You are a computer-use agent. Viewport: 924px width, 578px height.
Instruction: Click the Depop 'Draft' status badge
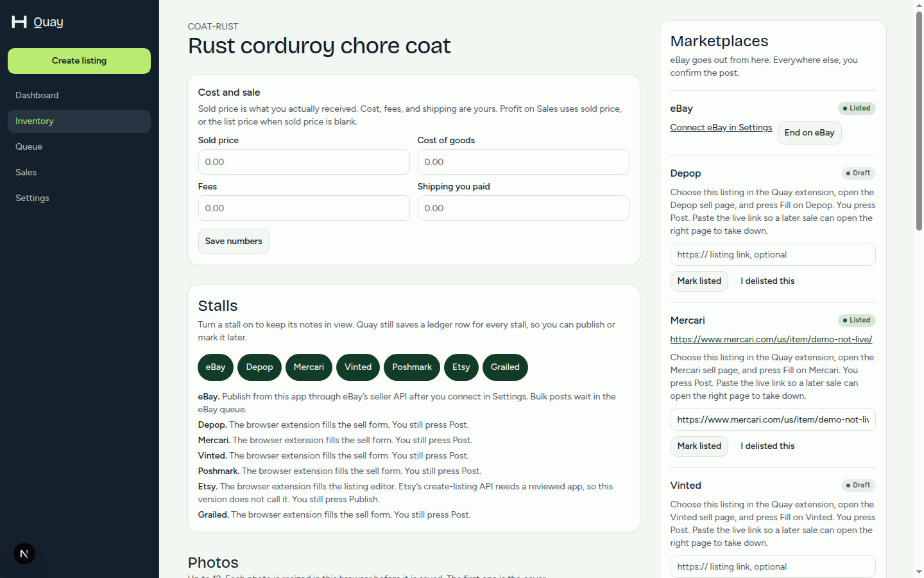coord(859,173)
